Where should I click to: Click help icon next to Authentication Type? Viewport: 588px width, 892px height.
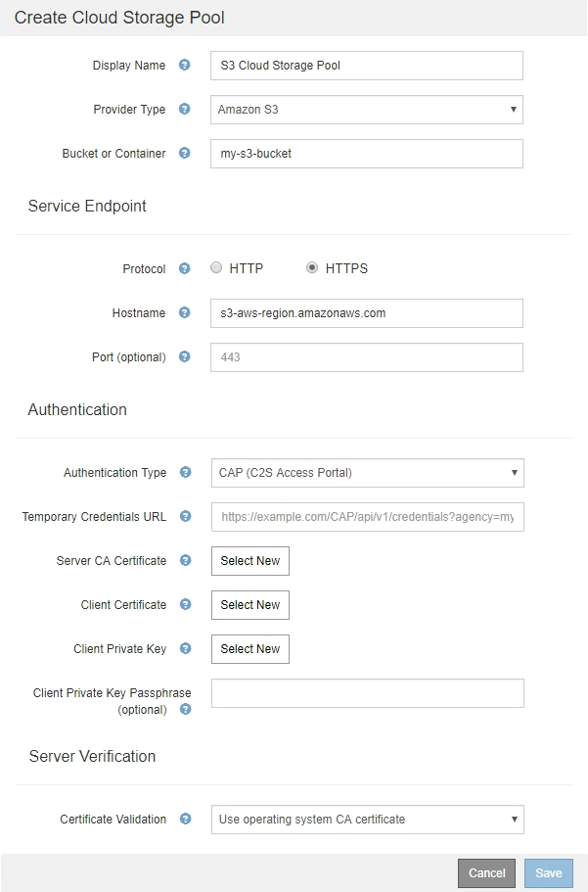click(x=186, y=473)
